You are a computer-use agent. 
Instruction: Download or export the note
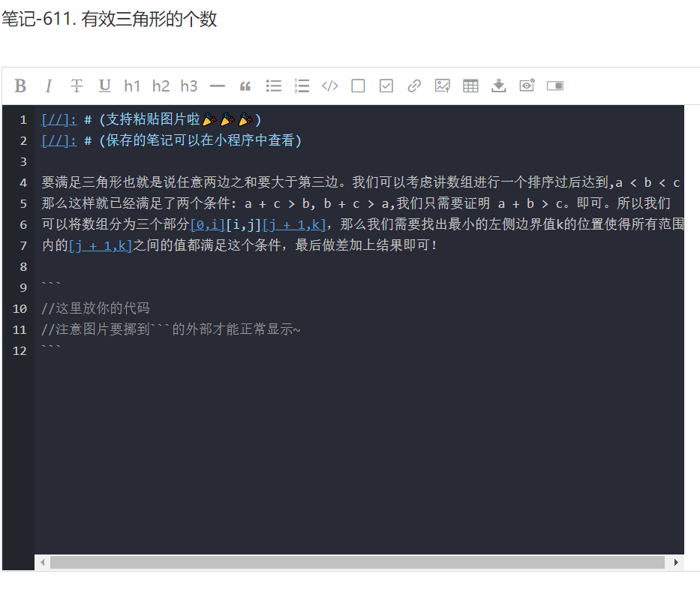point(498,86)
